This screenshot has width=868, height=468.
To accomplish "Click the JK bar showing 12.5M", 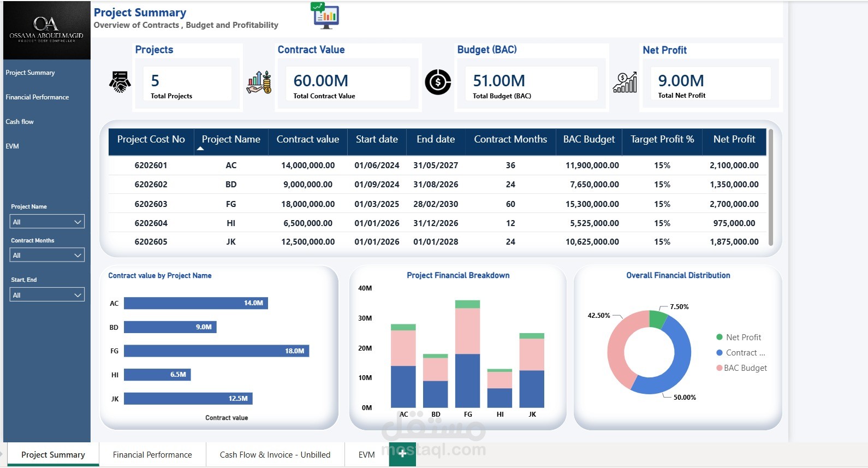I will click(x=188, y=399).
